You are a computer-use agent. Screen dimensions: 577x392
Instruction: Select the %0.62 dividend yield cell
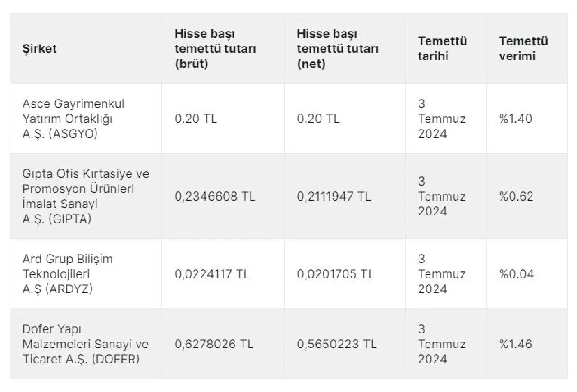(516, 196)
